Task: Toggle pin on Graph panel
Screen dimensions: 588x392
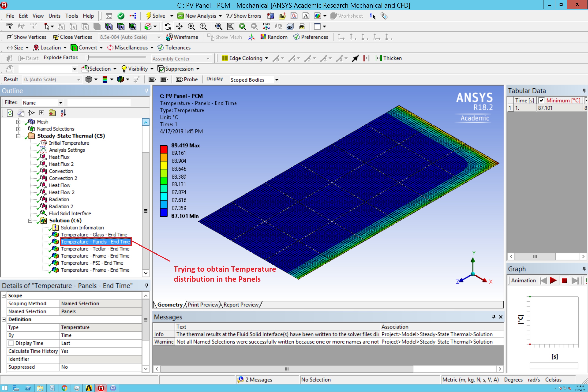Action: point(584,269)
